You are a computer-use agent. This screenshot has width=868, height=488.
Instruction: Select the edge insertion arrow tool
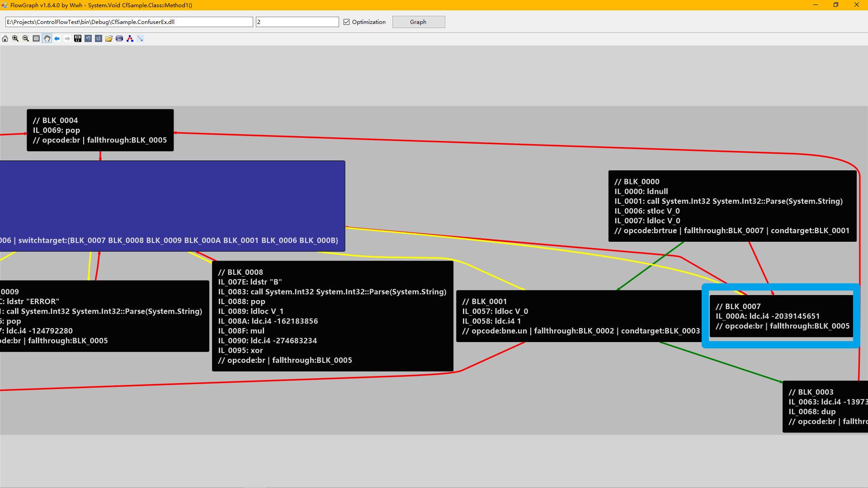coord(140,39)
